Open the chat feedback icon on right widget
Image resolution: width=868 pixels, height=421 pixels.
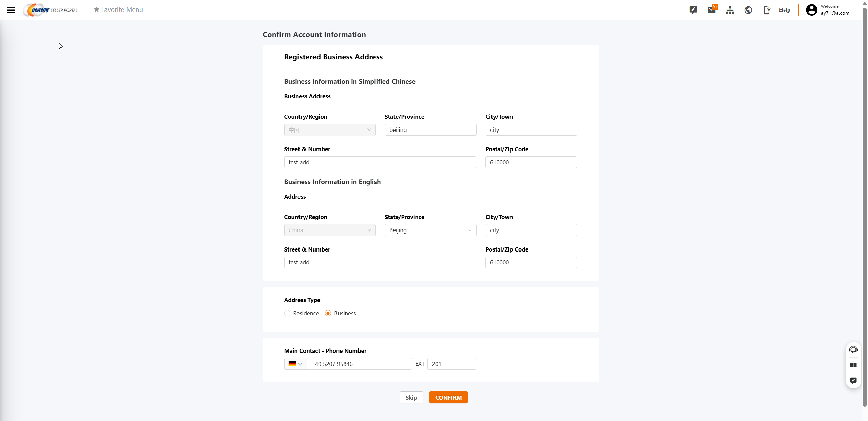pos(853,380)
